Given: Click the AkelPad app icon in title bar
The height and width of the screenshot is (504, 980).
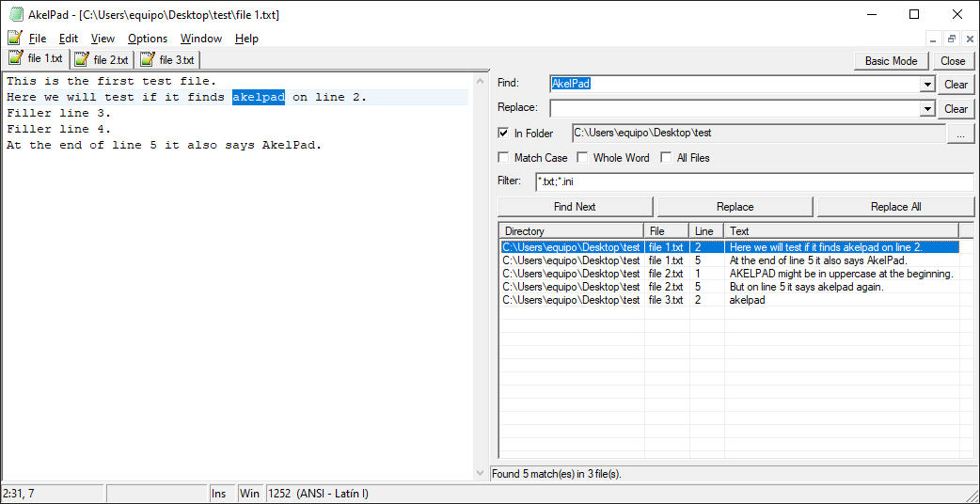Looking at the screenshot, I should [16, 14].
